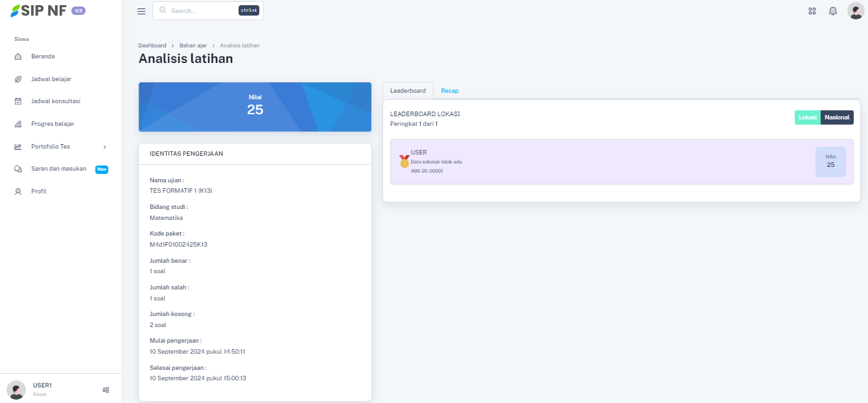The height and width of the screenshot is (403, 868).
Task: Click the ID card icon beside USER1
Action: (106, 389)
